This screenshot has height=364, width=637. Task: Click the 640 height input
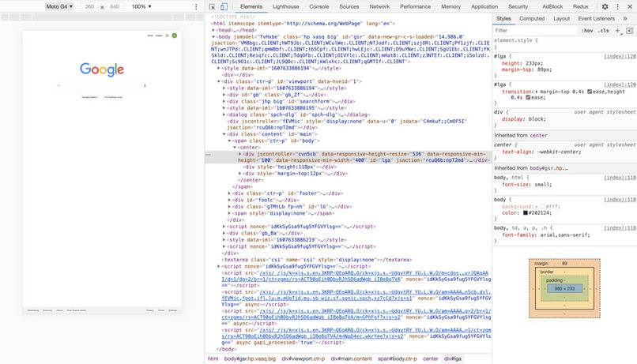point(115,7)
